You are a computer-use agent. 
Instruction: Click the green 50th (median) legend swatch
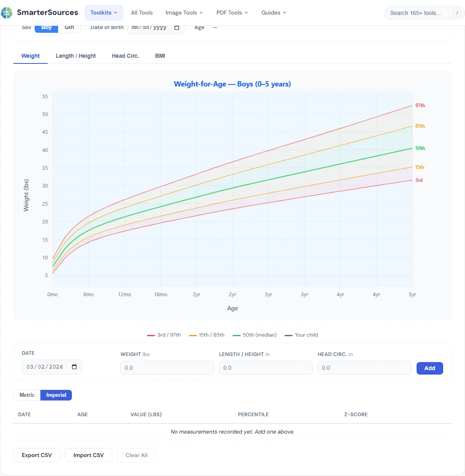(x=237, y=335)
